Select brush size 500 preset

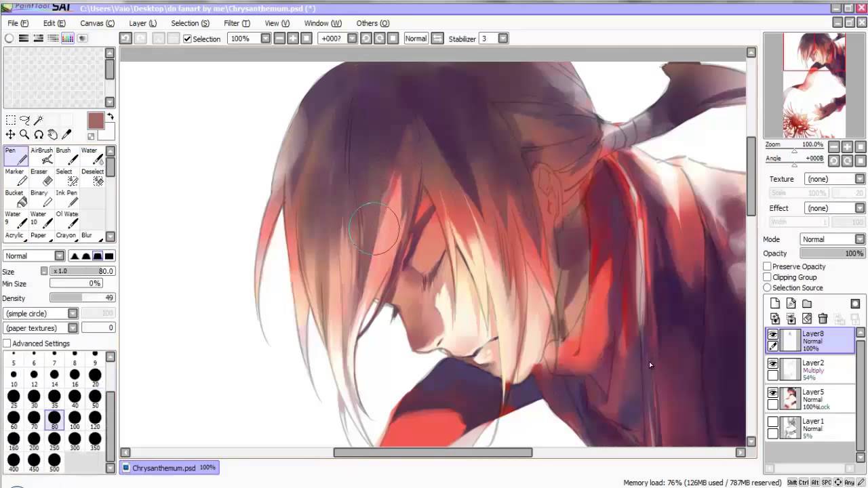pyautogui.click(x=54, y=463)
